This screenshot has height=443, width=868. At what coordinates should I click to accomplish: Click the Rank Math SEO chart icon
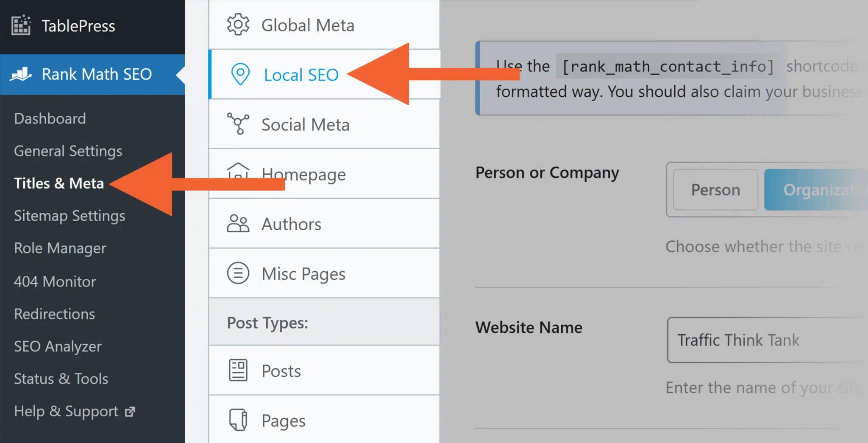point(21,74)
